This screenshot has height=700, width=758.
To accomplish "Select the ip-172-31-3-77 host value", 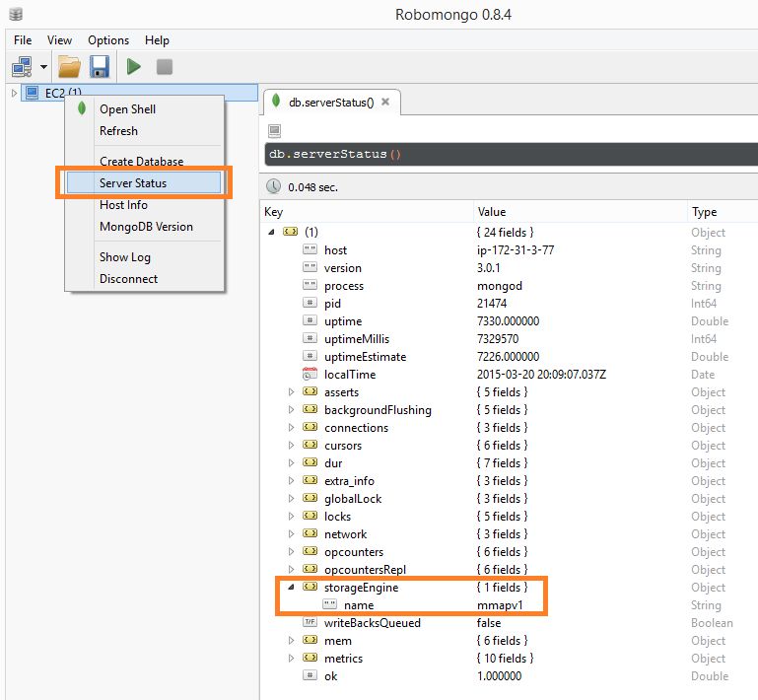I will coord(516,250).
